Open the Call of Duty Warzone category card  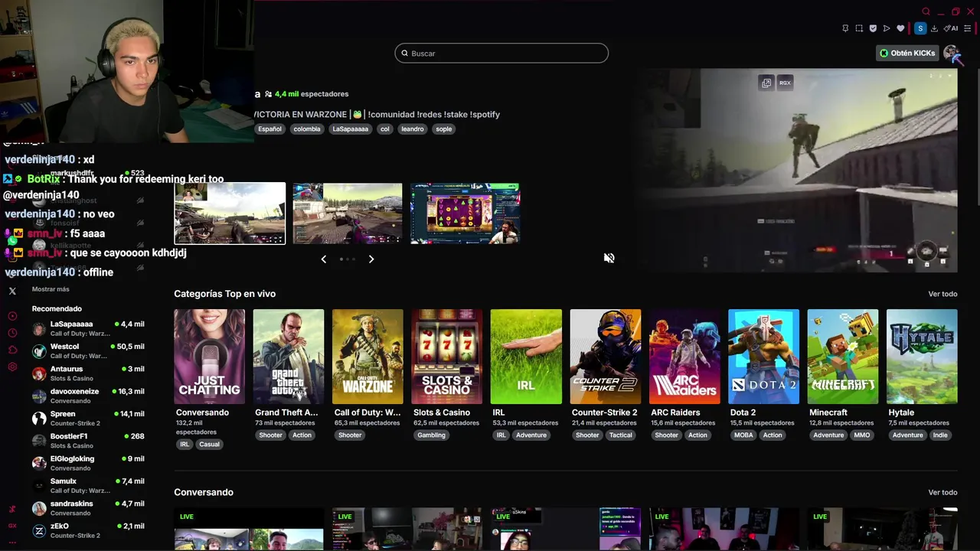[x=367, y=357]
